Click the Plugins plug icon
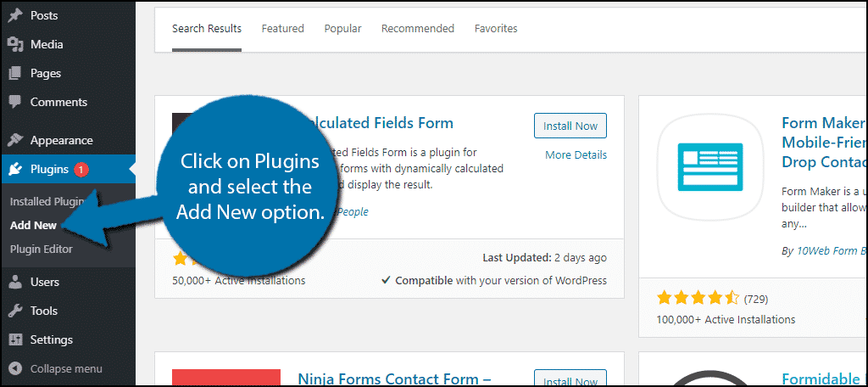The image size is (868, 387). point(16,169)
